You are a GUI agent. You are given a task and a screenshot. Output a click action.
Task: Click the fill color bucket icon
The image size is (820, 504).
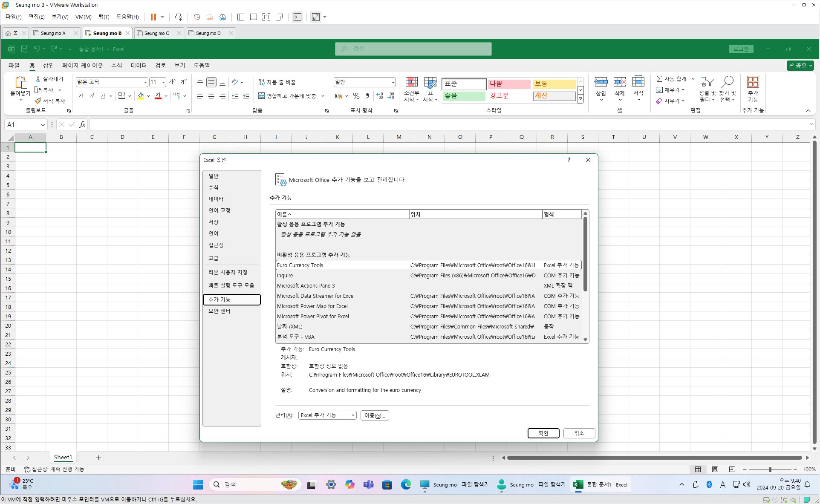click(141, 96)
